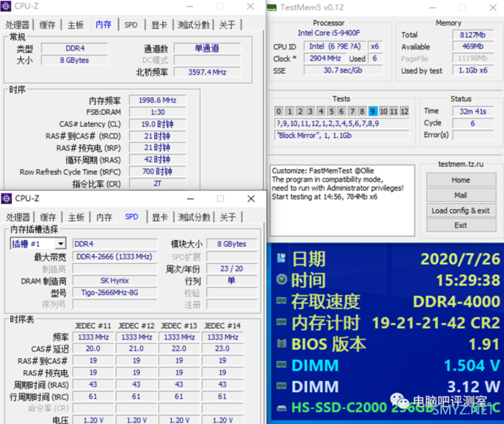Open 主板 tab in lower CPU-Z window
504x424 pixels.
[76, 217]
